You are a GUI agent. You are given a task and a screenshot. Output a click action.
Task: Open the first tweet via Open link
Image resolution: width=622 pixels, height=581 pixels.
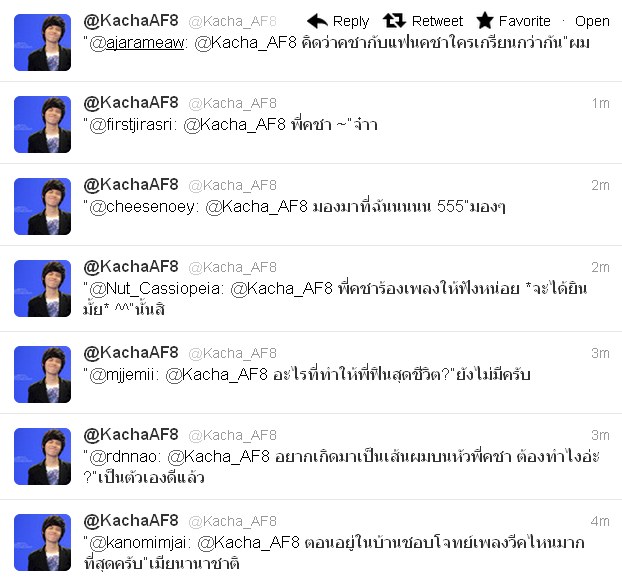tap(592, 21)
